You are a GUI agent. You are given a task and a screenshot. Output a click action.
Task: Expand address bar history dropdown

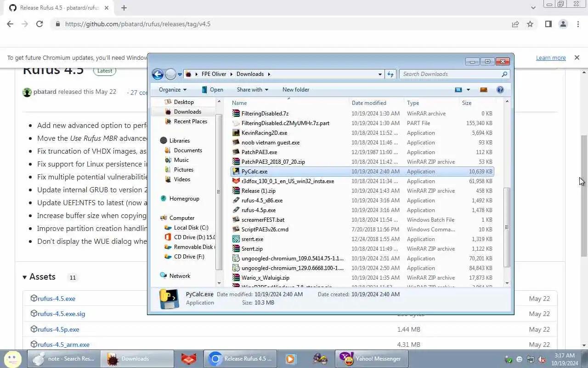point(380,74)
